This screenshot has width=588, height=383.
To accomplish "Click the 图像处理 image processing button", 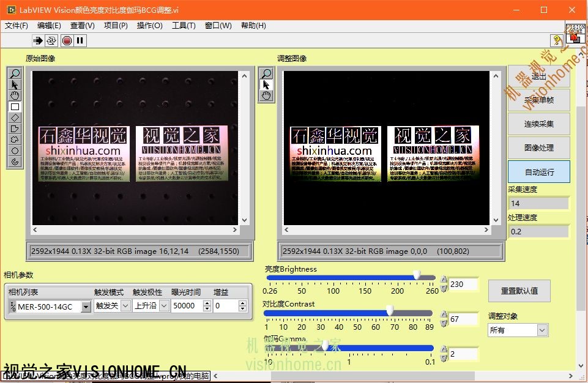I will tap(539, 148).
